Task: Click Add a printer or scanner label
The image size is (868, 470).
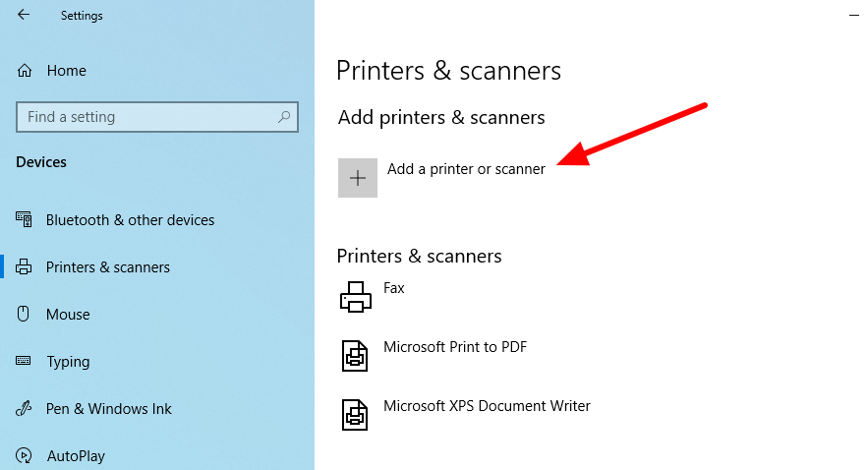Action: coord(466,169)
